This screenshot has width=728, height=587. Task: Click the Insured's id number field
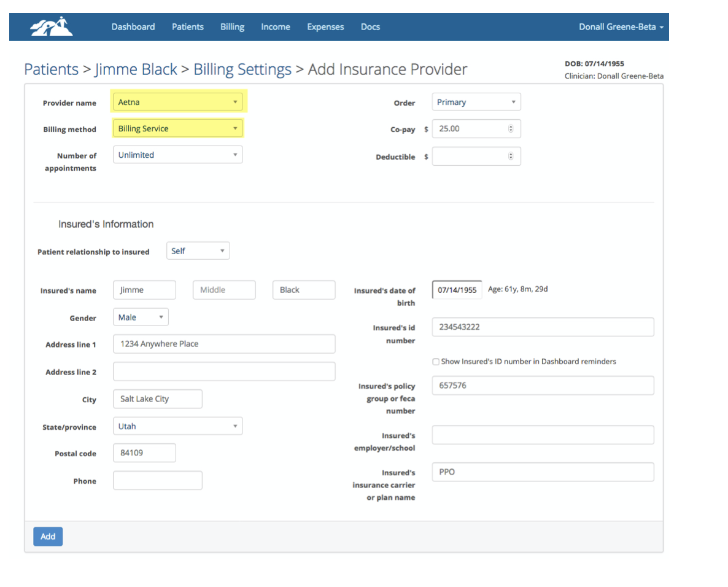[x=543, y=327]
